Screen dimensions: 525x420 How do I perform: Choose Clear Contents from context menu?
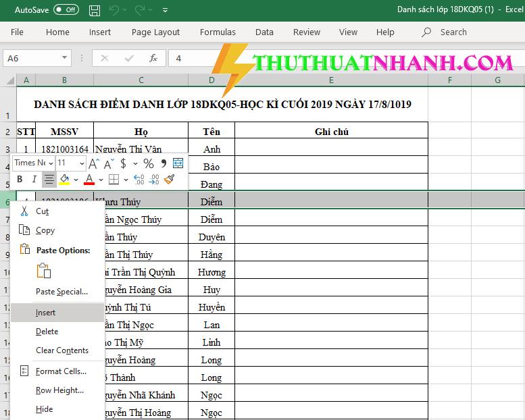[x=62, y=350]
